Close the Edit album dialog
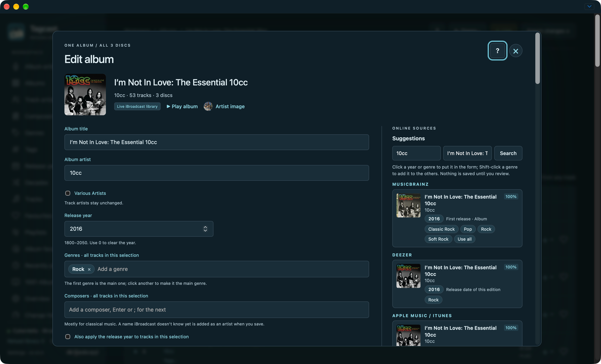601x364 pixels. [515, 51]
